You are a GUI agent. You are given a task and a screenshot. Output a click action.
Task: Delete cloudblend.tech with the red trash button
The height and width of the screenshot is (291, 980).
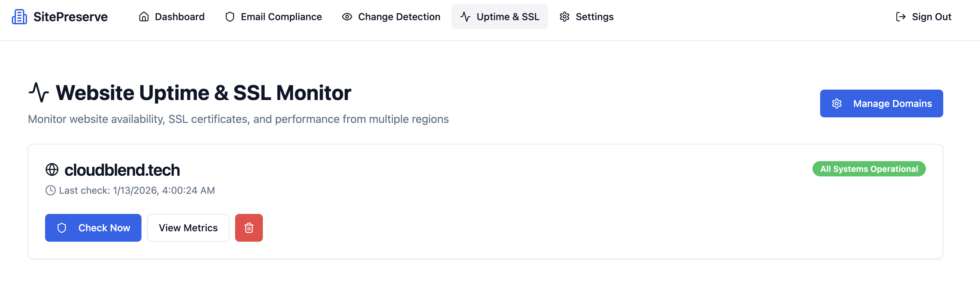coord(249,228)
